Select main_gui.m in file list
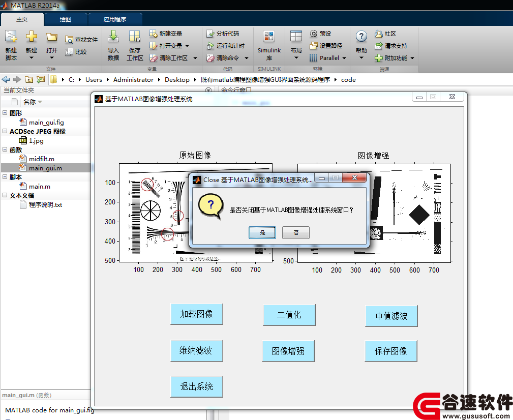 coord(46,168)
